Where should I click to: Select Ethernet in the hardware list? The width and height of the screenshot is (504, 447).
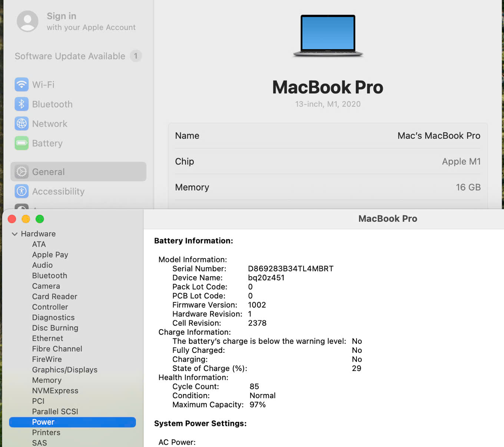[47, 338]
